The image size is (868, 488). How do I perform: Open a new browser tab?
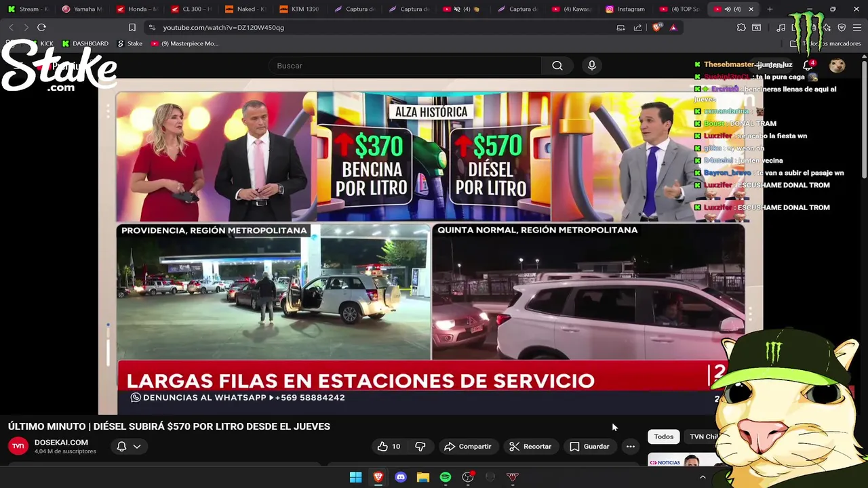[770, 9]
